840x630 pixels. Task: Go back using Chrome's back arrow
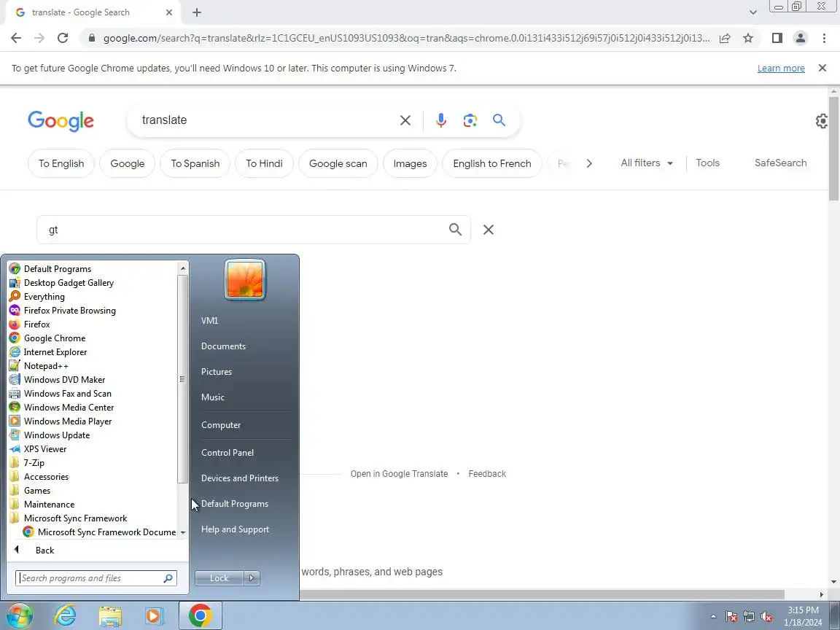tap(16, 38)
